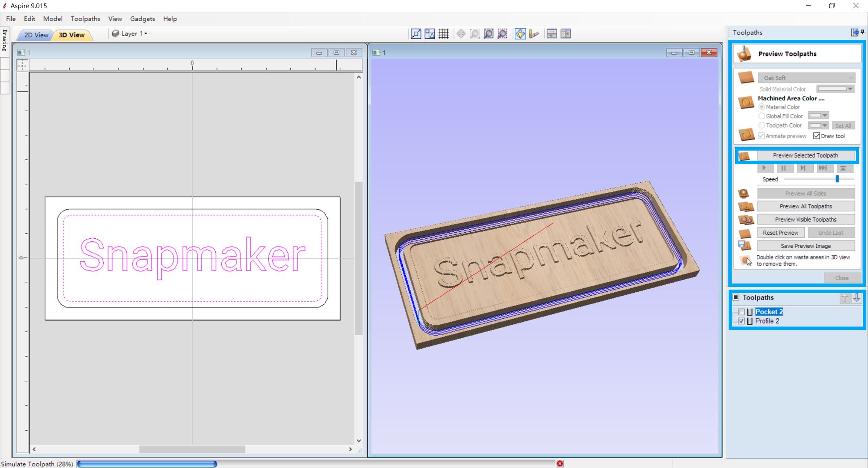Click the zoom to selected objects icon
The width and height of the screenshot is (868, 468).
point(502,34)
